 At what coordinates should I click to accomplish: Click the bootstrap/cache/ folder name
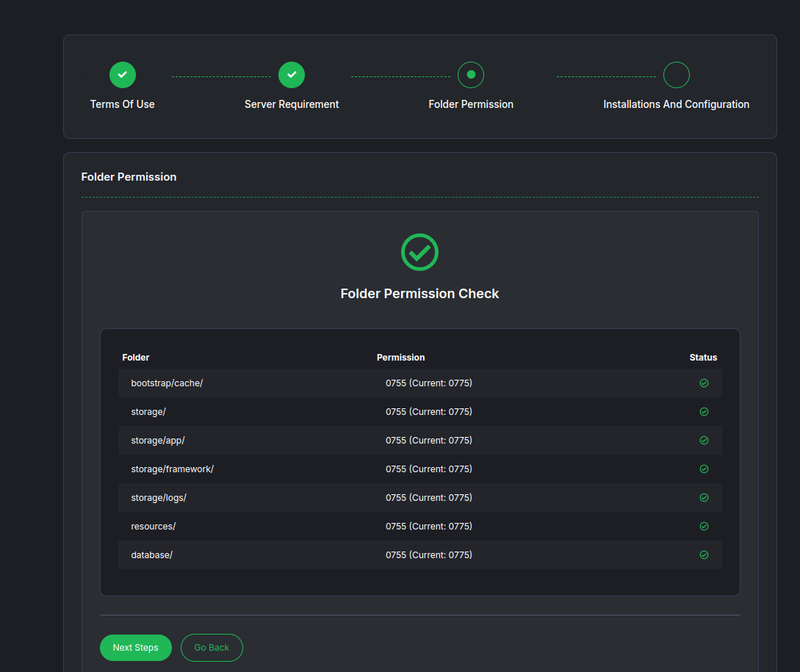167,383
